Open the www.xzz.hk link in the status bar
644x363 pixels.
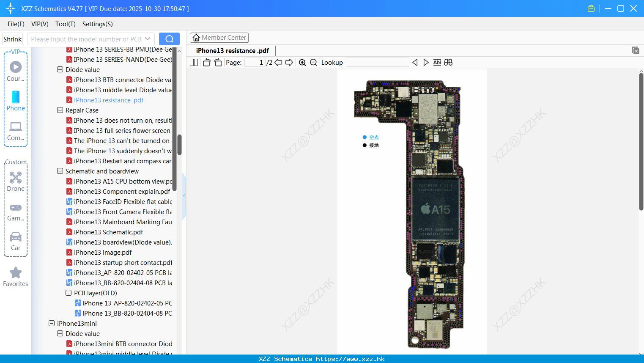pyautogui.click(x=350, y=359)
